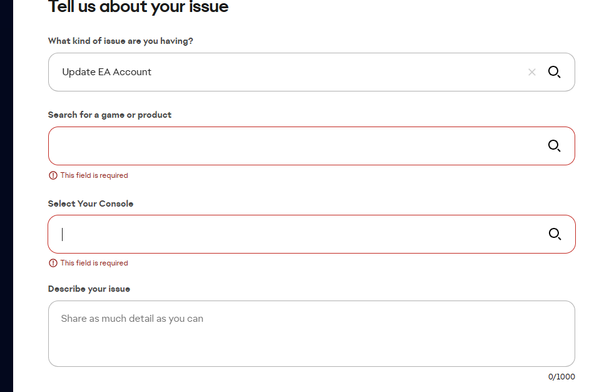The width and height of the screenshot is (599, 392).
Task: Click search icon in issue type field
Action: pyautogui.click(x=554, y=72)
